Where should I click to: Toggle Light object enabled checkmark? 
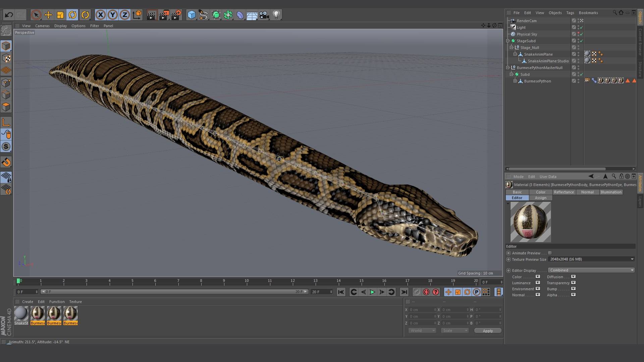coord(582,27)
